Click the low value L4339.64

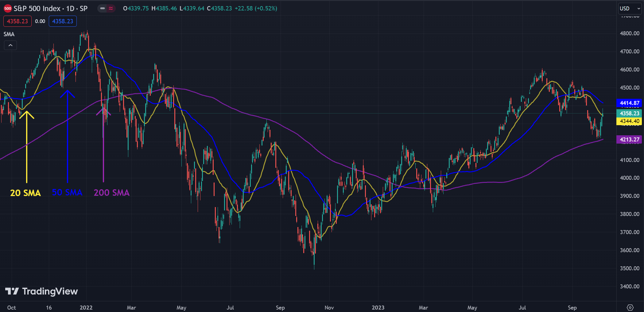point(192,9)
